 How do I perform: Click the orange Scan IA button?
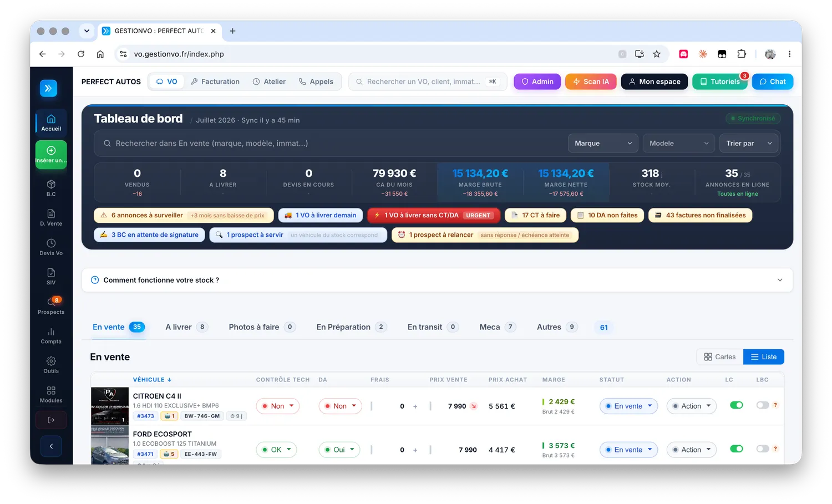[x=591, y=82]
